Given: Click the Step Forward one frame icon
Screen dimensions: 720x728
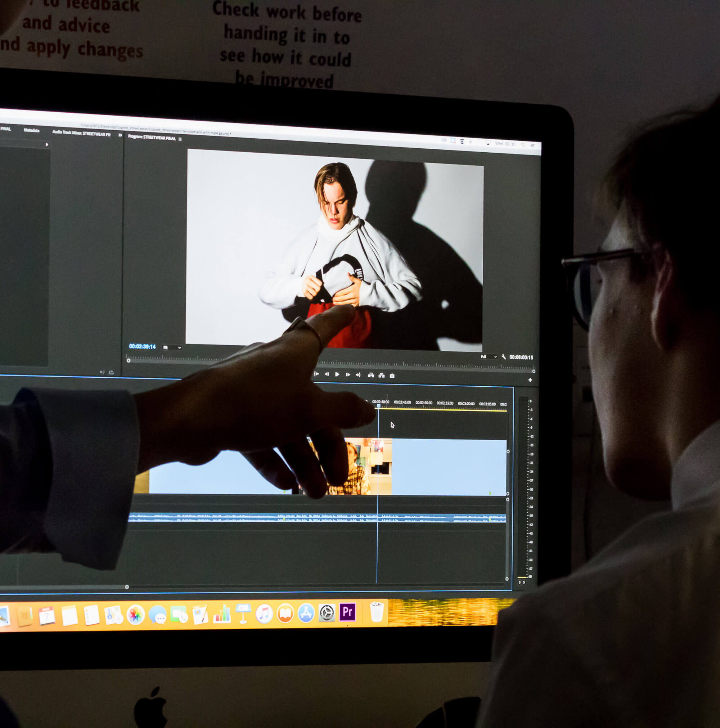Looking at the screenshot, I should point(348,374).
